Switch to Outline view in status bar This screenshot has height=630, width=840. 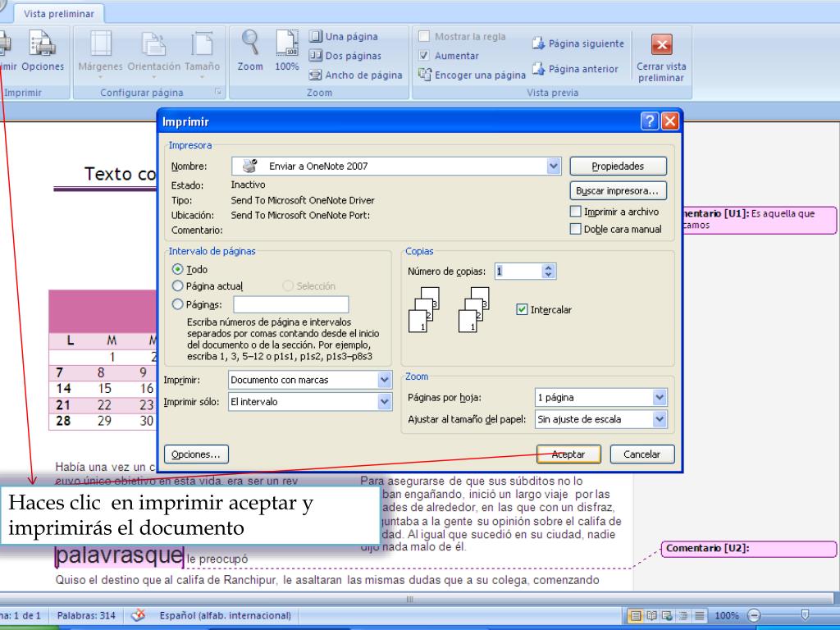click(x=683, y=615)
